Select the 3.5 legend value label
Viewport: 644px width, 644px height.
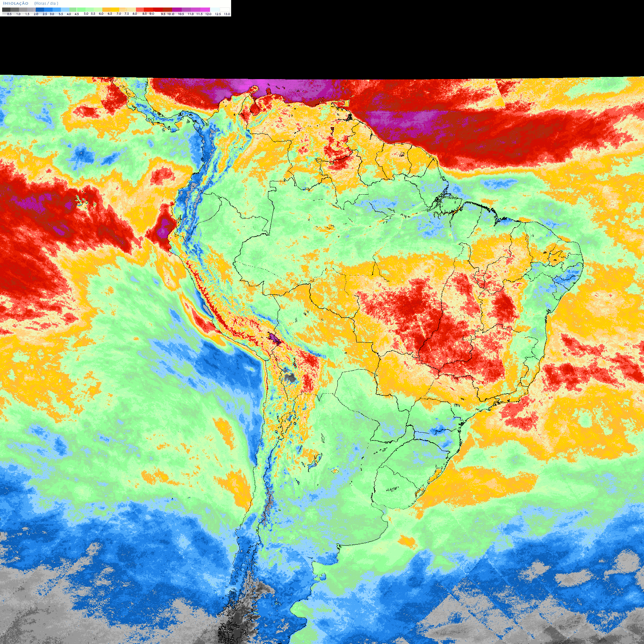(x=61, y=14)
